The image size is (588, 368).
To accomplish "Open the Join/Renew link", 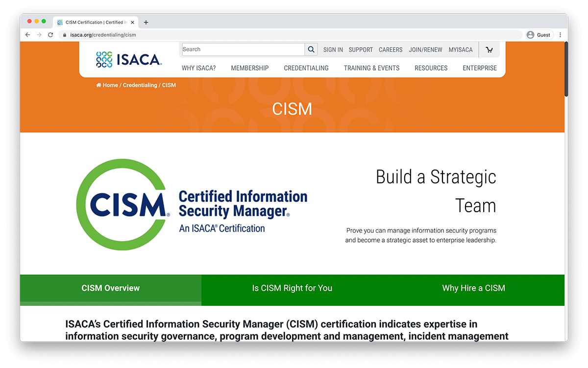I will (x=425, y=49).
